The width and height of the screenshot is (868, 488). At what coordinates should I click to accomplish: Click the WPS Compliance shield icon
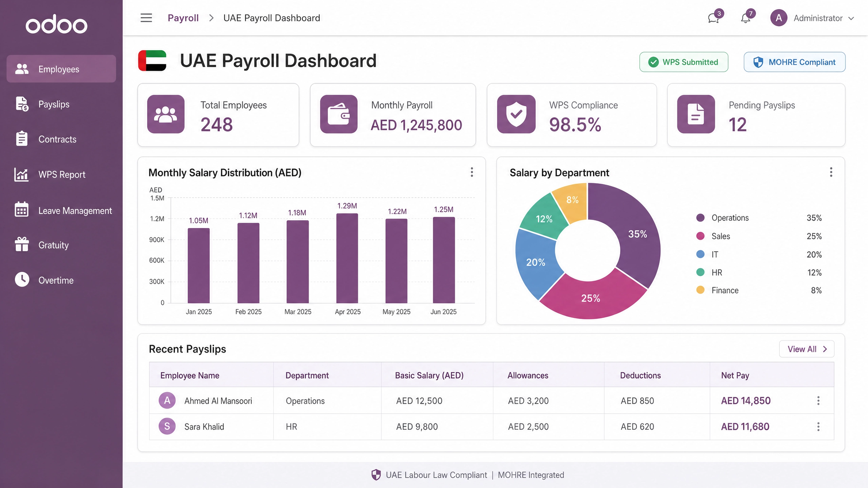(516, 114)
